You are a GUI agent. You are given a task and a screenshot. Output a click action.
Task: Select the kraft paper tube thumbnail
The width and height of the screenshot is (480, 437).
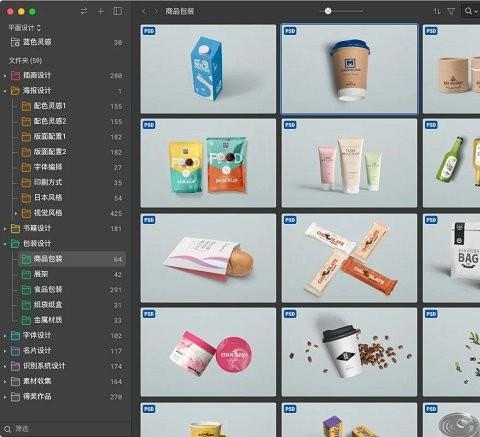(x=451, y=69)
